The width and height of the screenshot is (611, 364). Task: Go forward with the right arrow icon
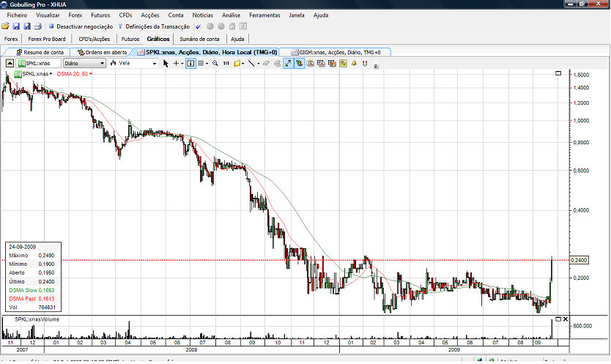tap(221, 26)
